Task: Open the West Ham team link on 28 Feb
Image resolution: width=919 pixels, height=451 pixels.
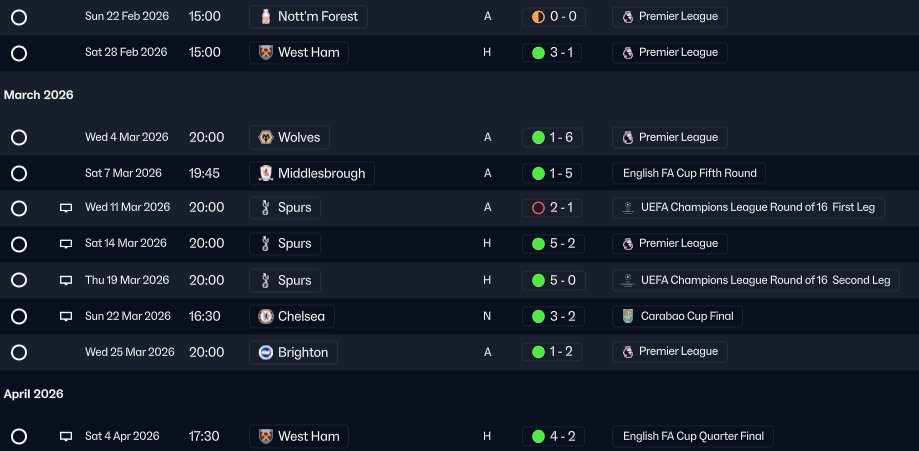Action: pyautogui.click(x=299, y=52)
